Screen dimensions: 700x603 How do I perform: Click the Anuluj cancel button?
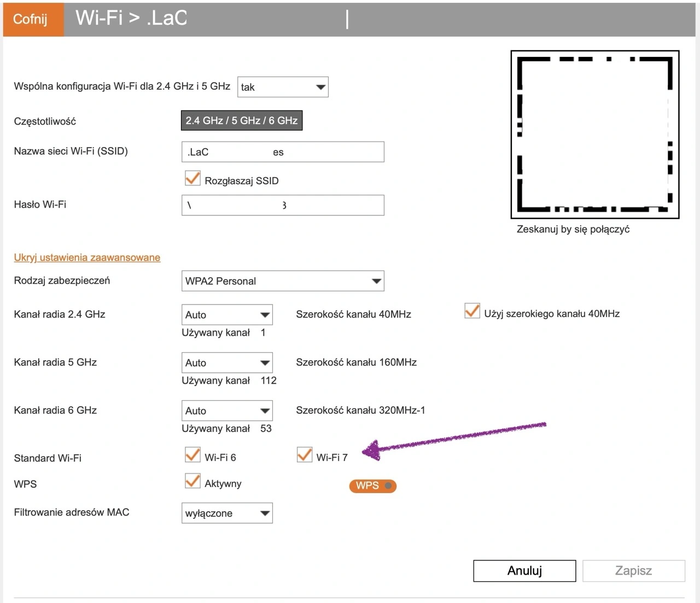tap(524, 571)
